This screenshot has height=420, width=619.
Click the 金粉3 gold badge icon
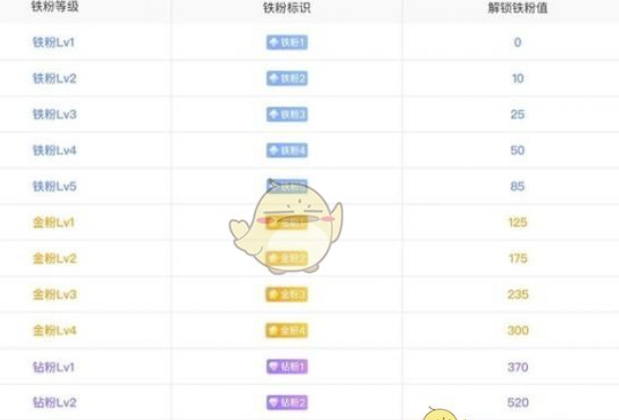287,294
